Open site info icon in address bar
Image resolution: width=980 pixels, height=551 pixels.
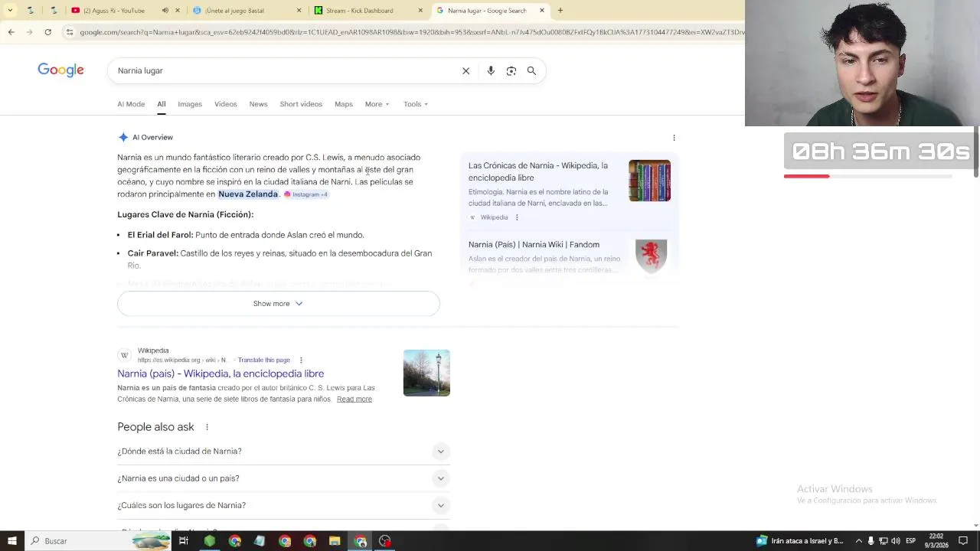coord(69,32)
